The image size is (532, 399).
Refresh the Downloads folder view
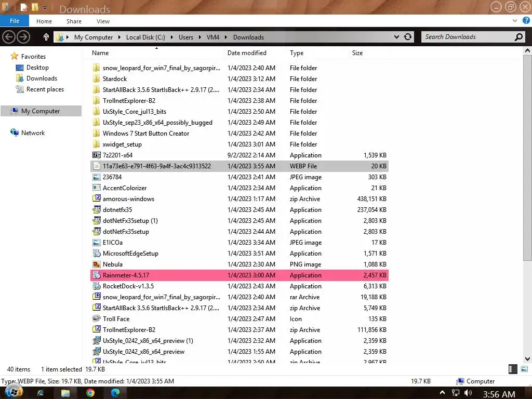pyautogui.click(x=408, y=37)
